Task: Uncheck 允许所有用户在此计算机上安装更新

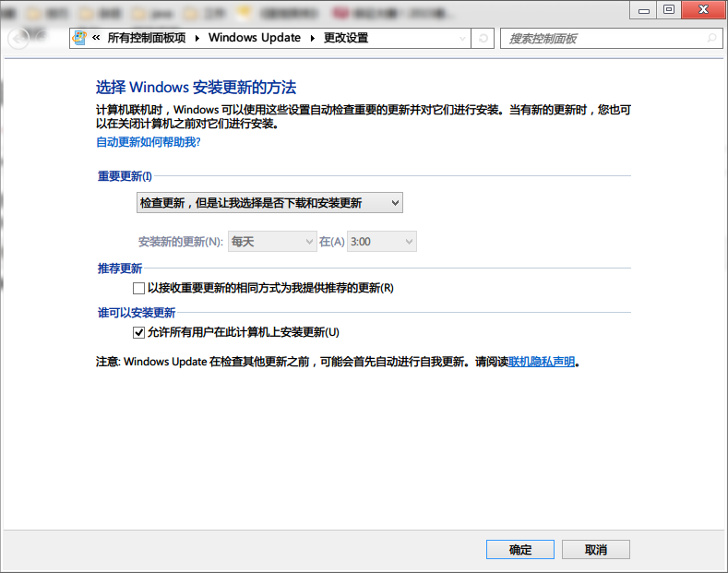Action: coord(138,332)
